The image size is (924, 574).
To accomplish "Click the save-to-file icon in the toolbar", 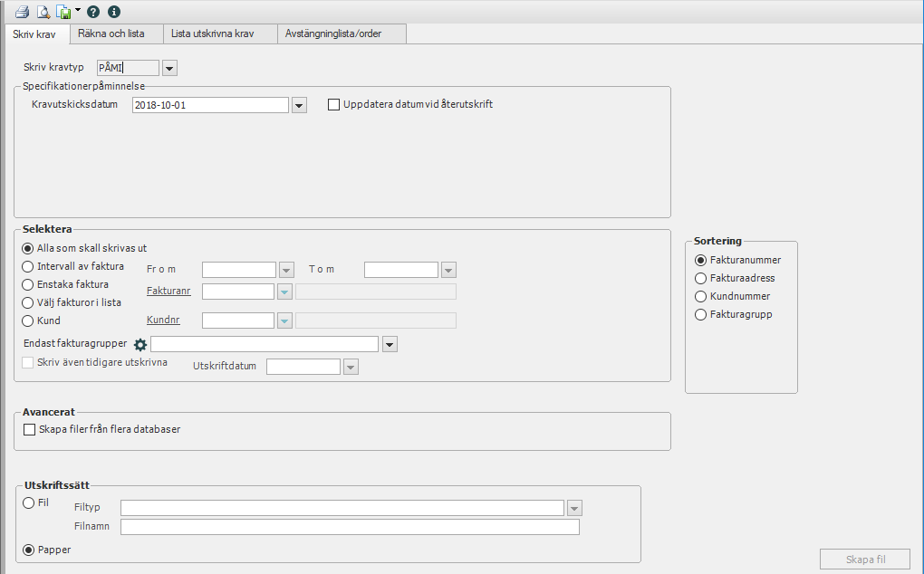I will (x=63, y=12).
